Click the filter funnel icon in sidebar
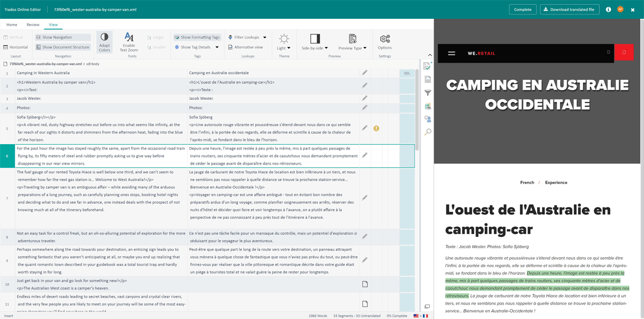This screenshot has height=319, width=644. pos(428,93)
